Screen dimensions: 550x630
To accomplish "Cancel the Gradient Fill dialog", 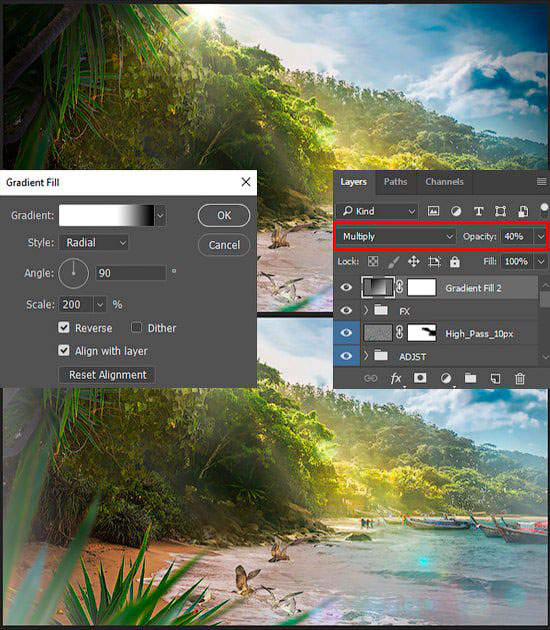I will coord(224,245).
